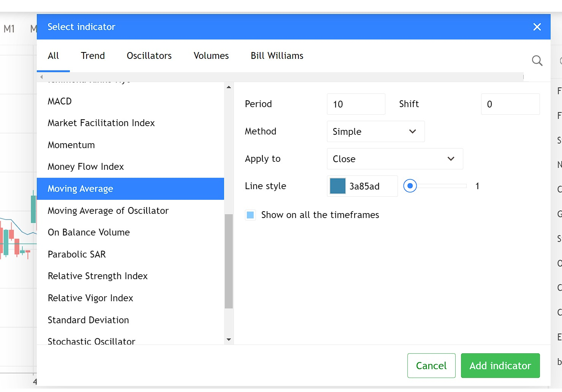This screenshot has width=562, height=392.
Task: Open the Oscillators tab
Action: click(149, 56)
